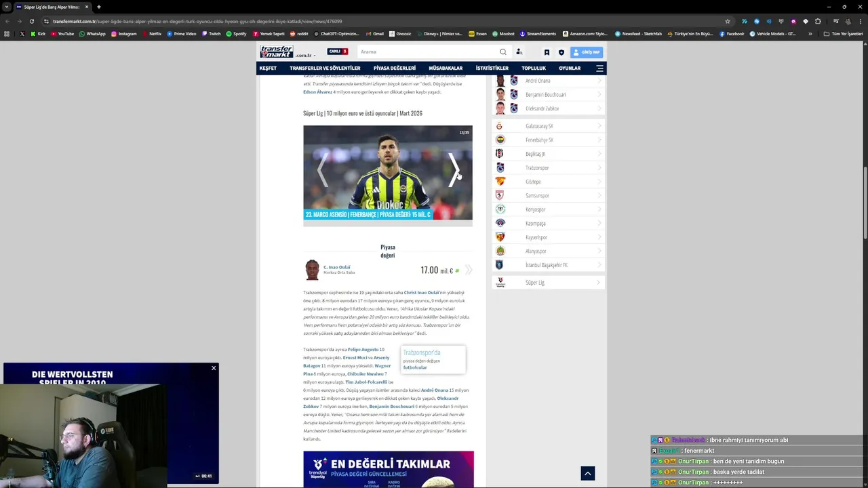Click the C. Inao Oulaï player portrait
The width and height of the screenshot is (868, 488).
312,270
